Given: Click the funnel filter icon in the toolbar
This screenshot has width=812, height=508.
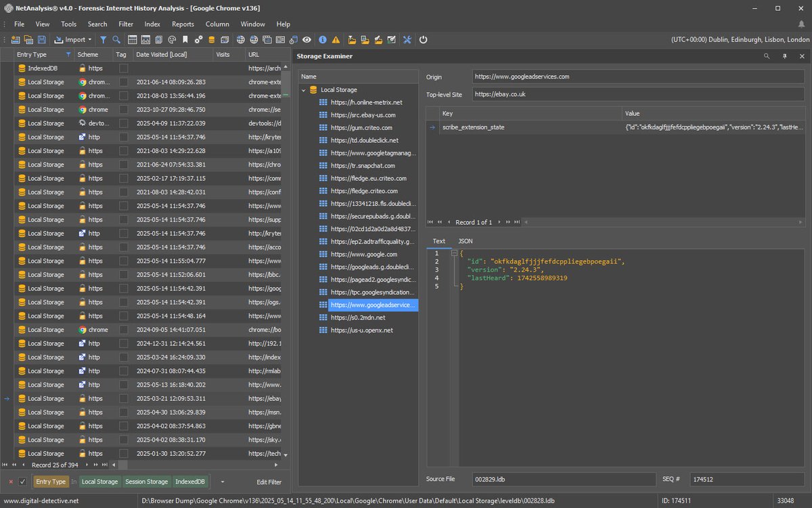Looking at the screenshot, I should coord(104,40).
